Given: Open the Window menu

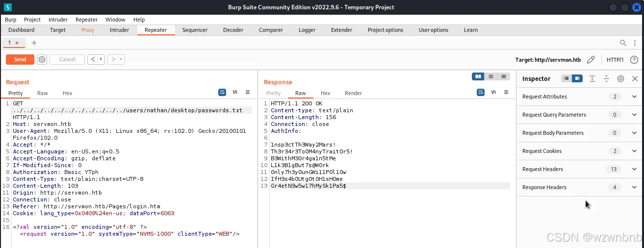Looking at the screenshot, I should pyautogui.click(x=115, y=20).
